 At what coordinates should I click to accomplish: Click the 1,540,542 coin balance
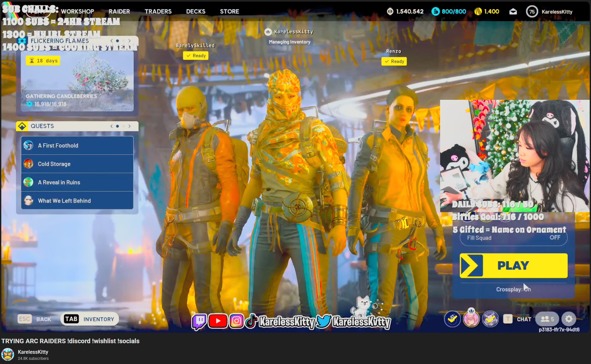point(410,12)
